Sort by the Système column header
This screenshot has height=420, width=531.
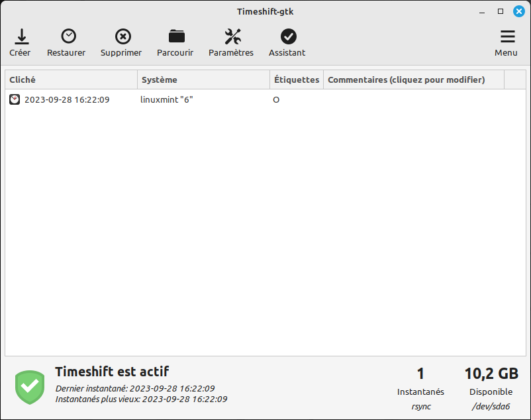click(203, 79)
